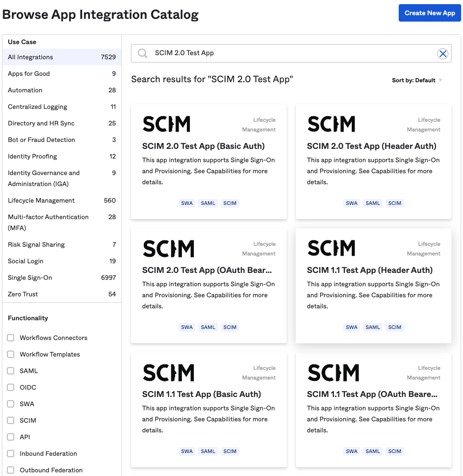The height and width of the screenshot is (476, 463).
Task: Click the Create New App button
Action: pos(429,13)
